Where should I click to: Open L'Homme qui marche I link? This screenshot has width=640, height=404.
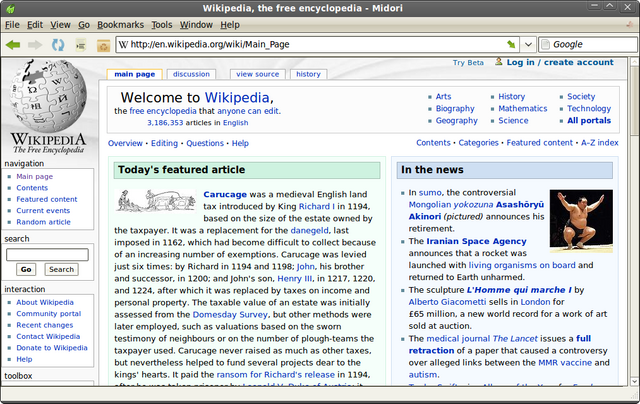[x=519, y=290]
